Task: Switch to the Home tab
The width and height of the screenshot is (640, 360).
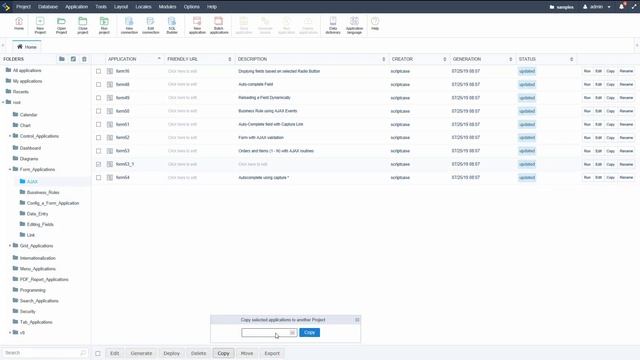Action: (27, 47)
